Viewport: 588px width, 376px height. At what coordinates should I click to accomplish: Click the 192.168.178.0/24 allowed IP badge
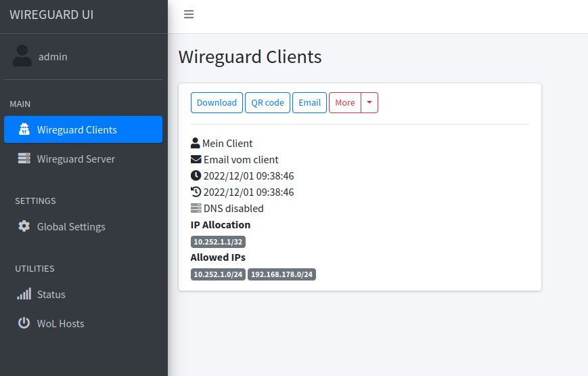pos(282,274)
